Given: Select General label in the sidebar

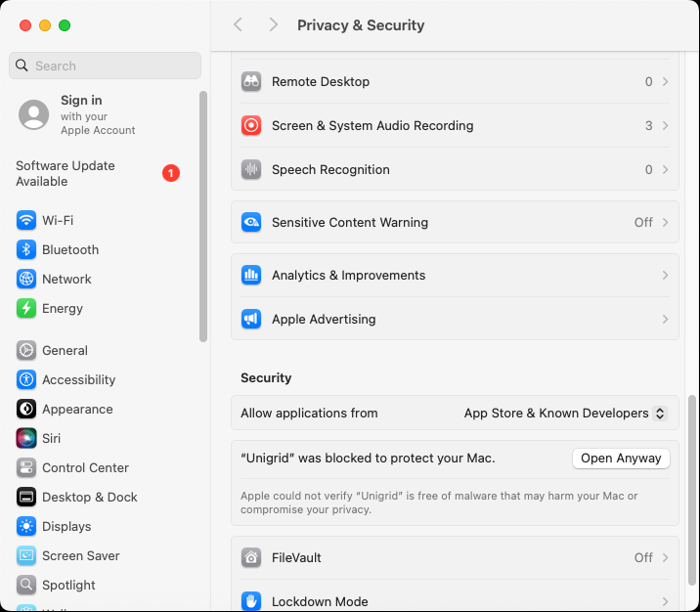Looking at the screenshot, I should point(65,350).
